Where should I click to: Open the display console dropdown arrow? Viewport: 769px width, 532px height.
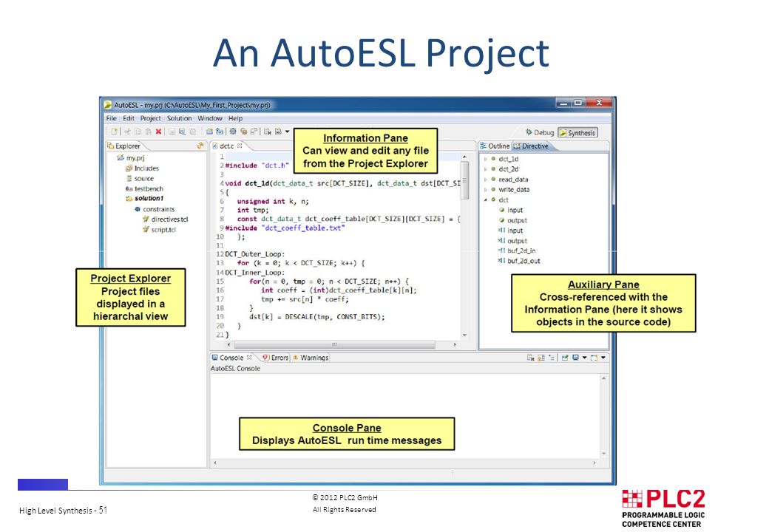click(584, 358)
